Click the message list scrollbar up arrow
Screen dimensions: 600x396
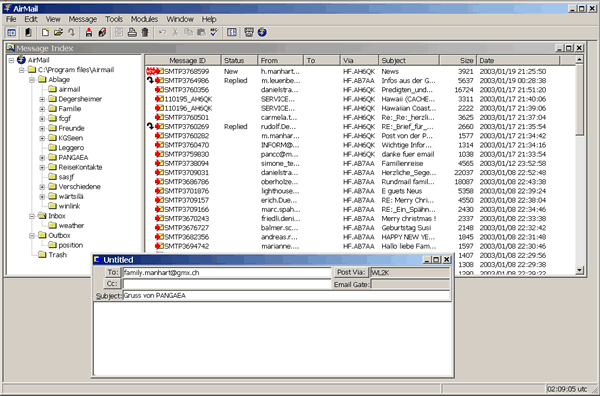[579, 60]
